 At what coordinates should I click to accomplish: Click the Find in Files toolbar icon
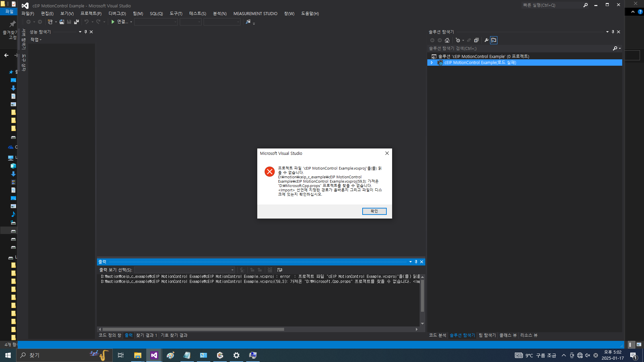pyautogui.click(x=248, y=22)
